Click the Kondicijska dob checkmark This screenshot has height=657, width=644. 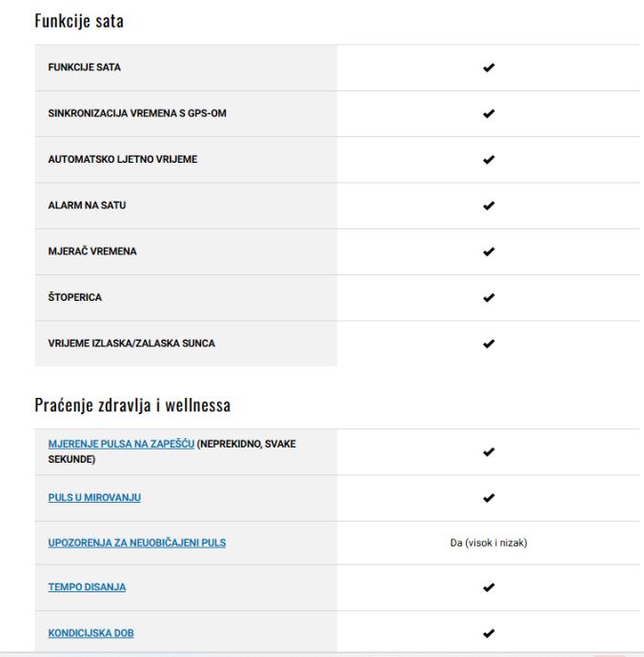click(488, 633)
